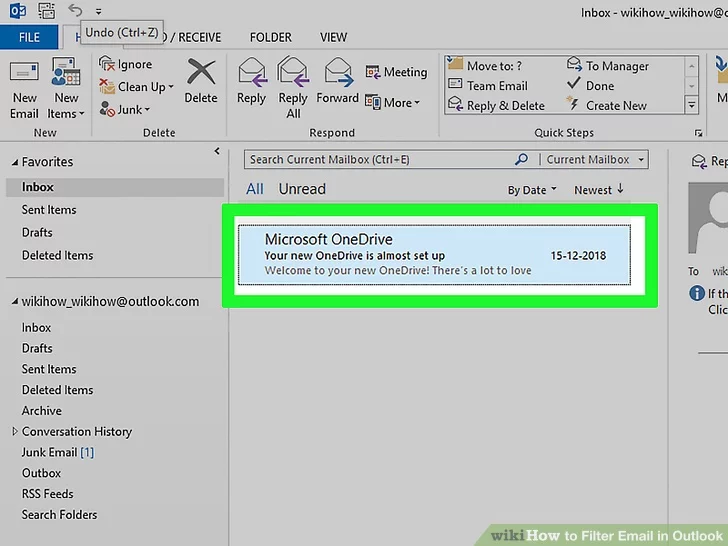Open the FILE tab
This screenshot has width=728, height=546.
[x=29, y=37]
